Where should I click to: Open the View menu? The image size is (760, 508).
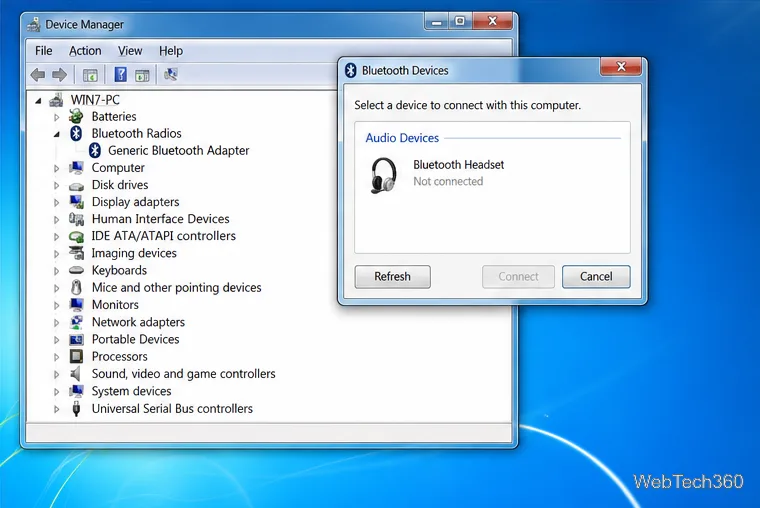(130, 51)
